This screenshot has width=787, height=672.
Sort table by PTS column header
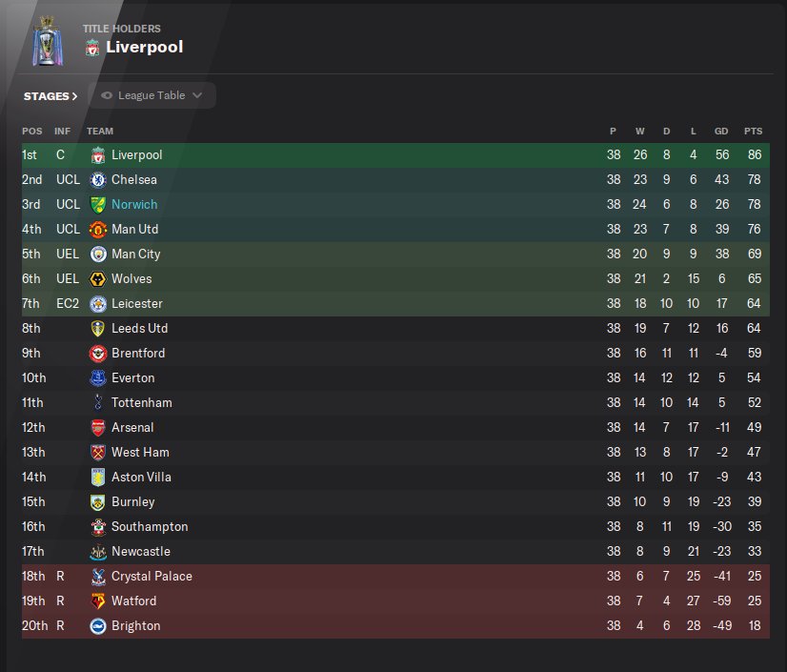[x=753, y=131]
